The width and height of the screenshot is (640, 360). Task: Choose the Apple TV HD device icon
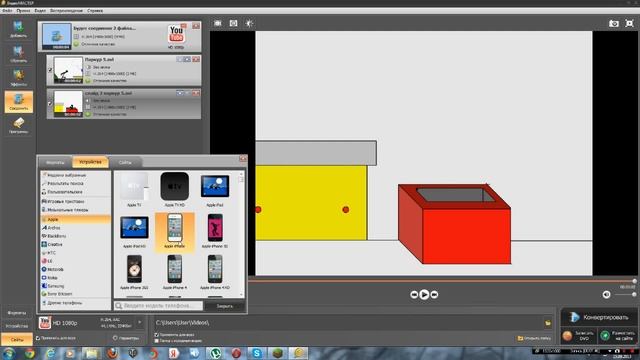pyautogui.click(x=175, y=186)
